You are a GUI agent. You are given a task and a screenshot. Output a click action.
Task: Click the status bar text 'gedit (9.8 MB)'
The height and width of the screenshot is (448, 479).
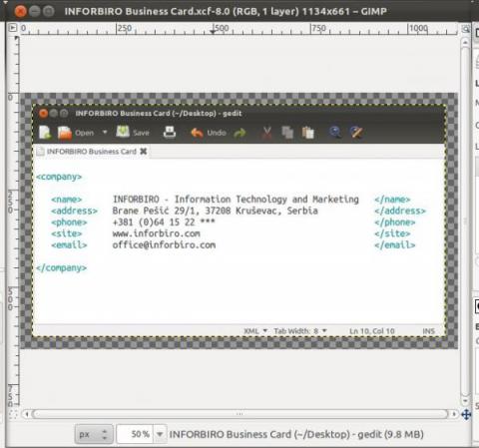click(390, 434)
